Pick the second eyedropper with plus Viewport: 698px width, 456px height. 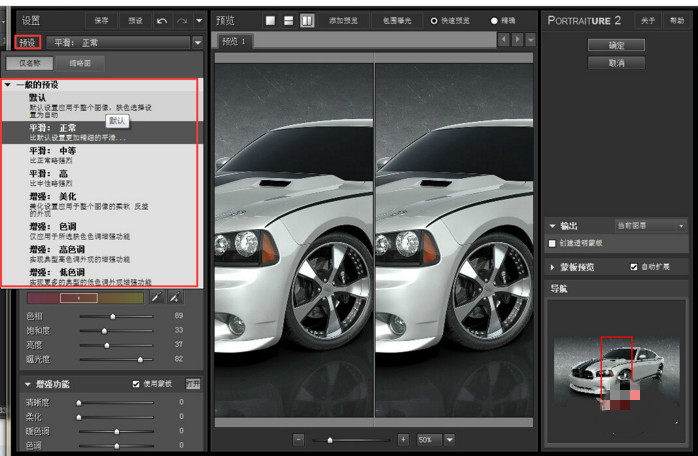coord(174,297)
